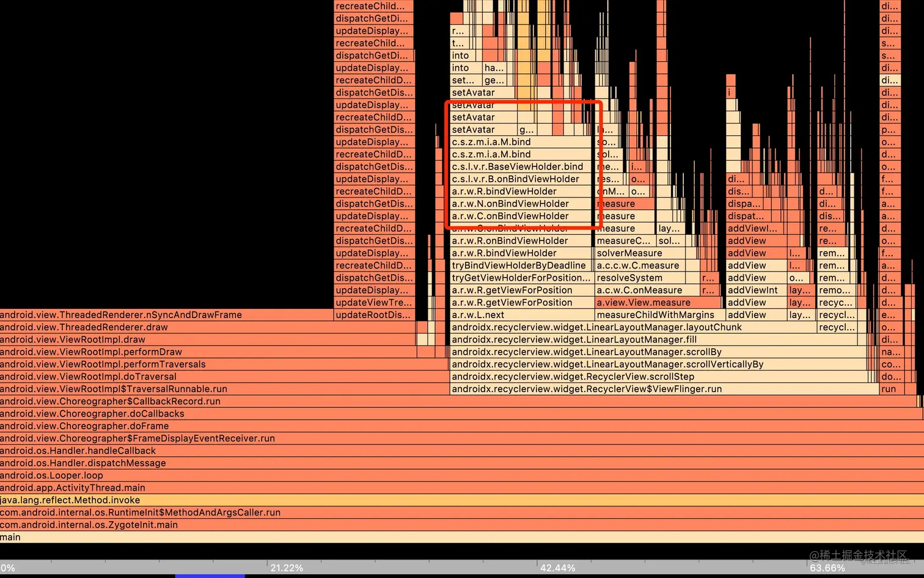This screenshot has height=578, width=924.
Task: Select the 'set...' frame above setAvatar
Action: pos(466,80)
